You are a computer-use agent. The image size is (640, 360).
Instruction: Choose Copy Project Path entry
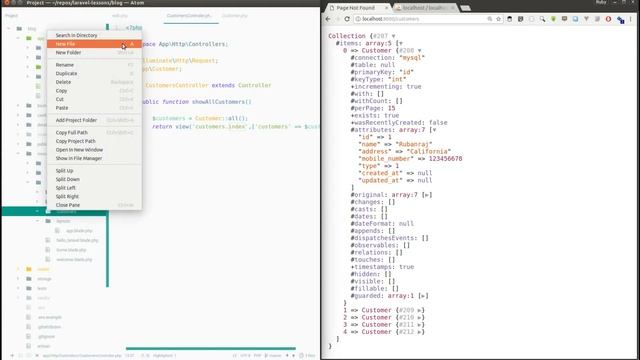[94, 141]
